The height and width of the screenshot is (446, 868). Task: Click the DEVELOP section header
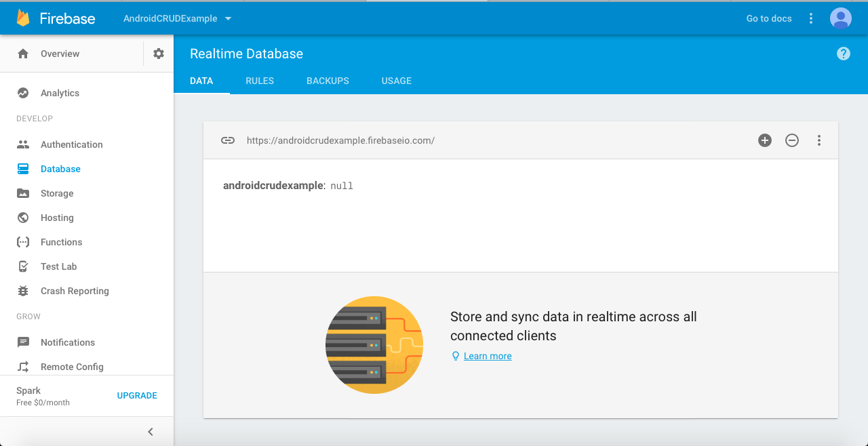[35, 119]
